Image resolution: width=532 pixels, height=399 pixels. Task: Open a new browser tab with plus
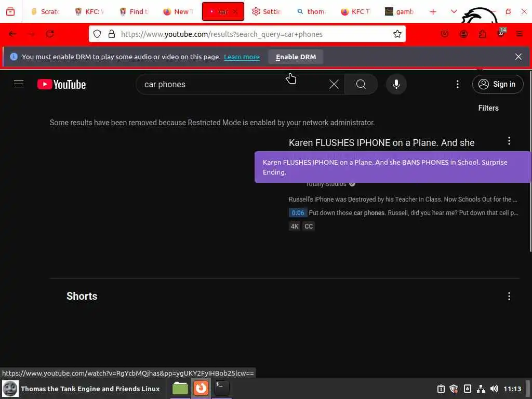pyautogui.click(x=433, y=12)
